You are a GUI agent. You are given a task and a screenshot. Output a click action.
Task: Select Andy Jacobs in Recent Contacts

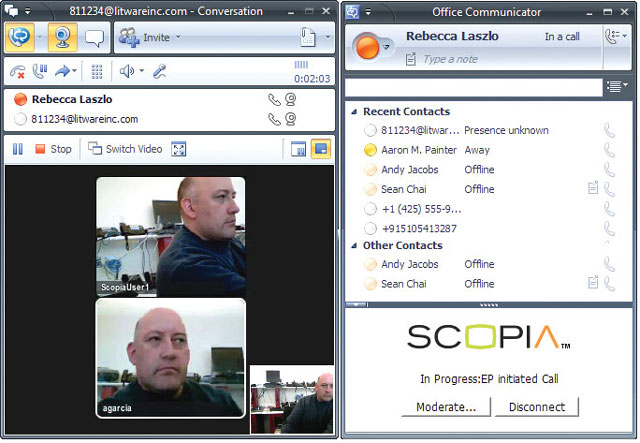pyautogui.click(x=490, y=169)
